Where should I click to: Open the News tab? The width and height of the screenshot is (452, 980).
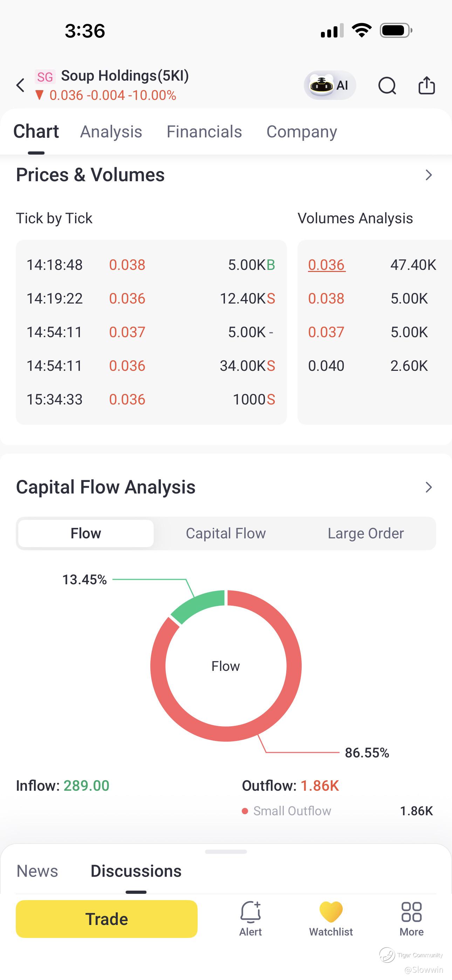[x=37, y=871]
